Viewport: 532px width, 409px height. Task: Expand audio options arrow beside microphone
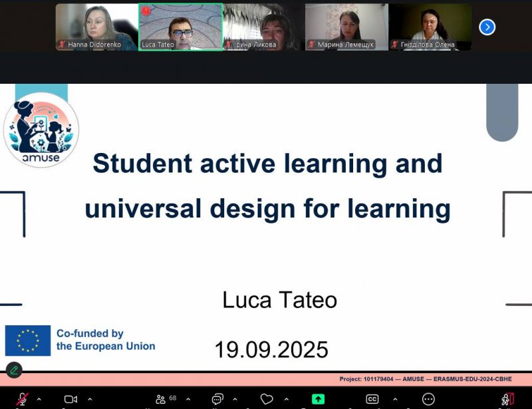[39, 400]
